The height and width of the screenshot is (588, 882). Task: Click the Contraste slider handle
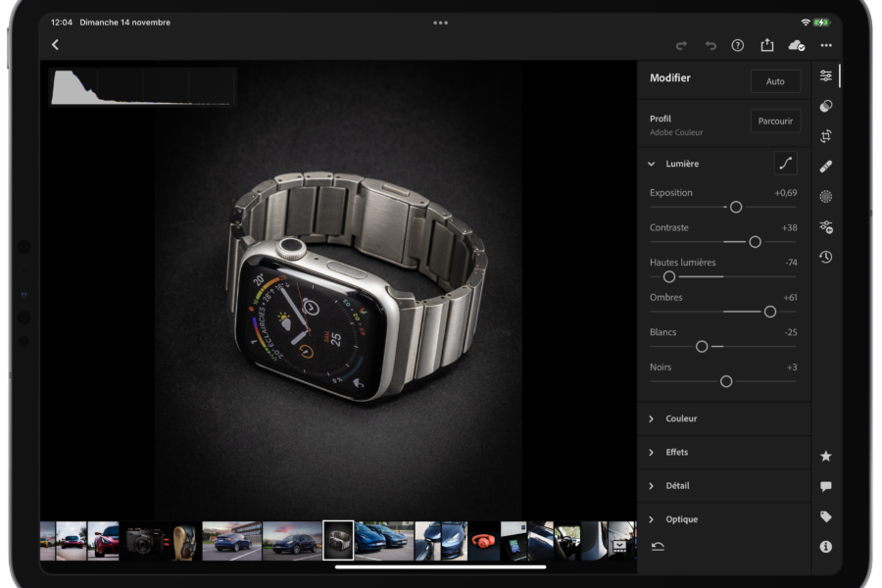click(x=755, y=242)
